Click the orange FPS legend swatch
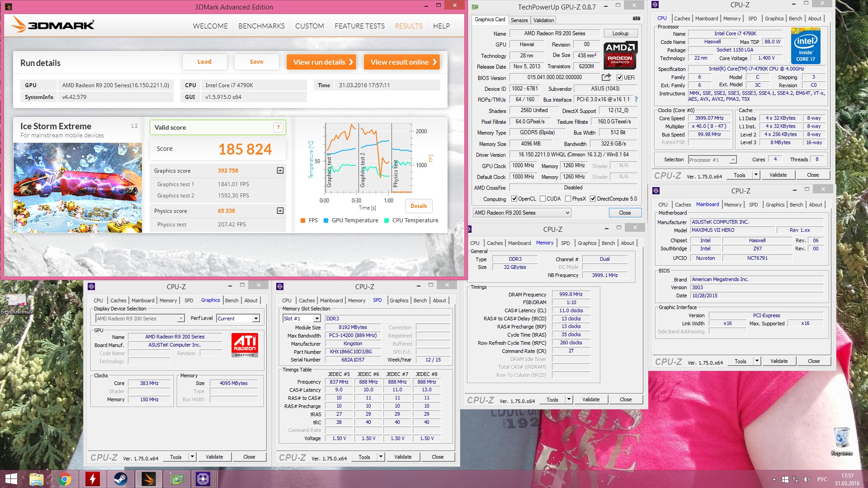 click(x=303, y=221)
